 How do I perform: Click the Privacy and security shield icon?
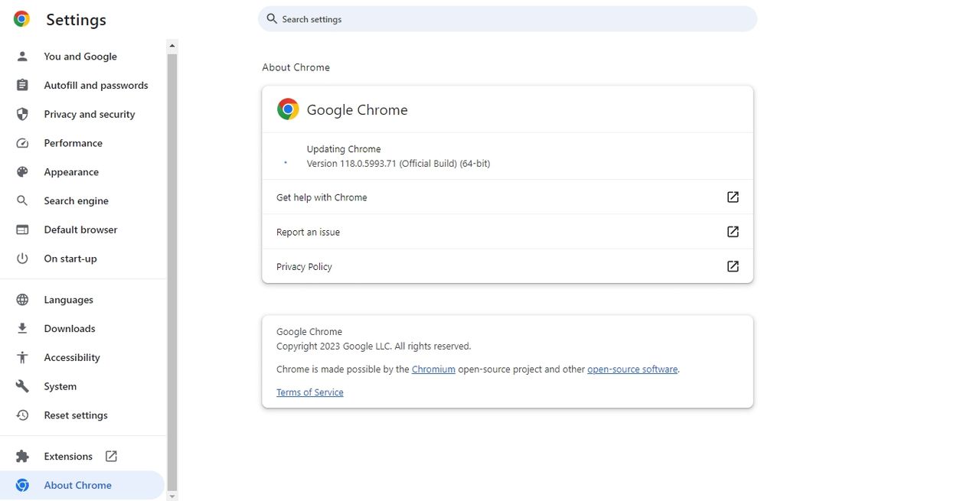pos(22,114)
